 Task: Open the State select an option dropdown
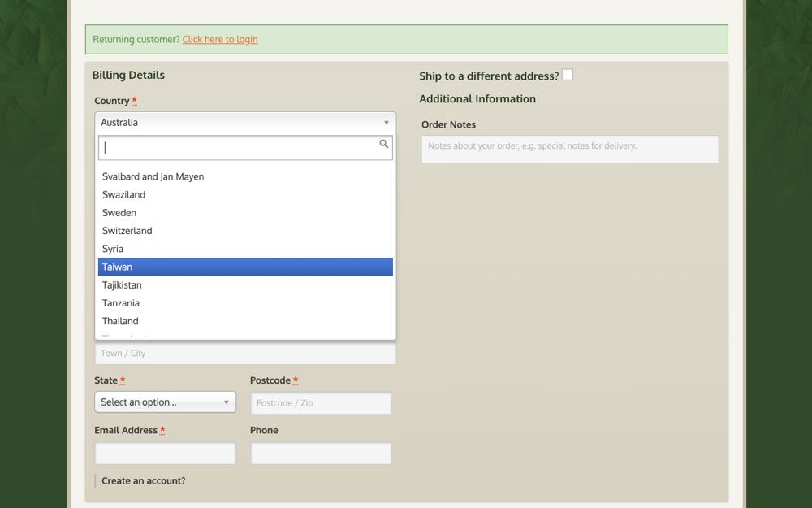165,402
